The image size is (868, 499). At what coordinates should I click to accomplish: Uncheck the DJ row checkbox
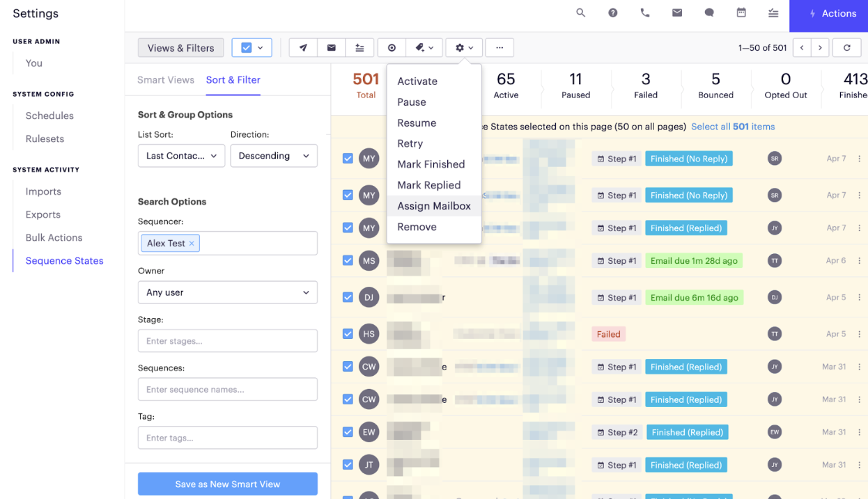tap(348, 297)
